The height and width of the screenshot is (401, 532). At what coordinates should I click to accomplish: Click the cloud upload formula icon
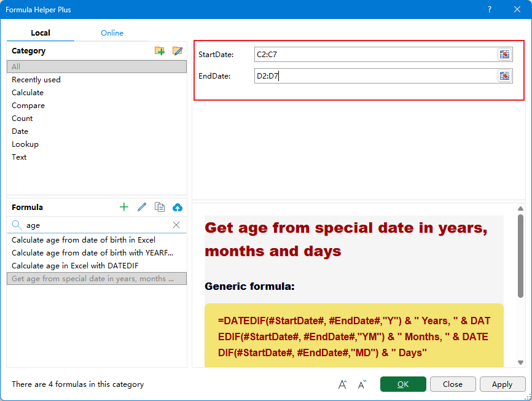pyautogui.click(x=178, y=208)
